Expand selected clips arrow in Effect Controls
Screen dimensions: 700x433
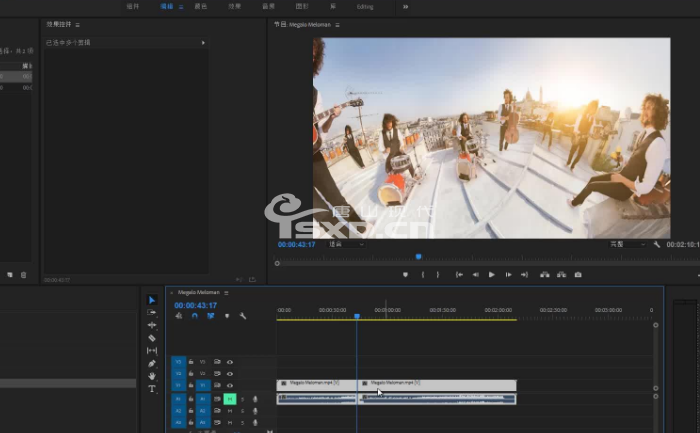pos(203,43)
